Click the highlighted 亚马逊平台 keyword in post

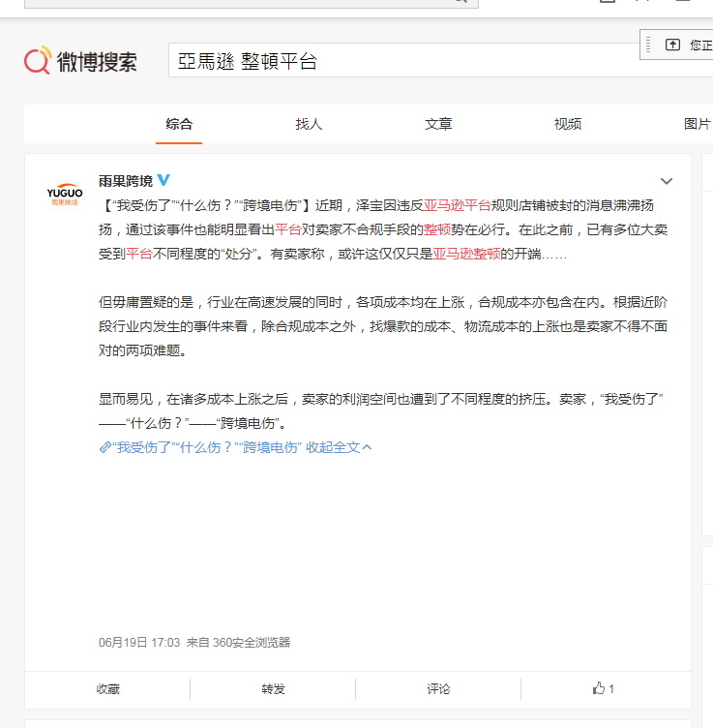[x=457, y=205]
